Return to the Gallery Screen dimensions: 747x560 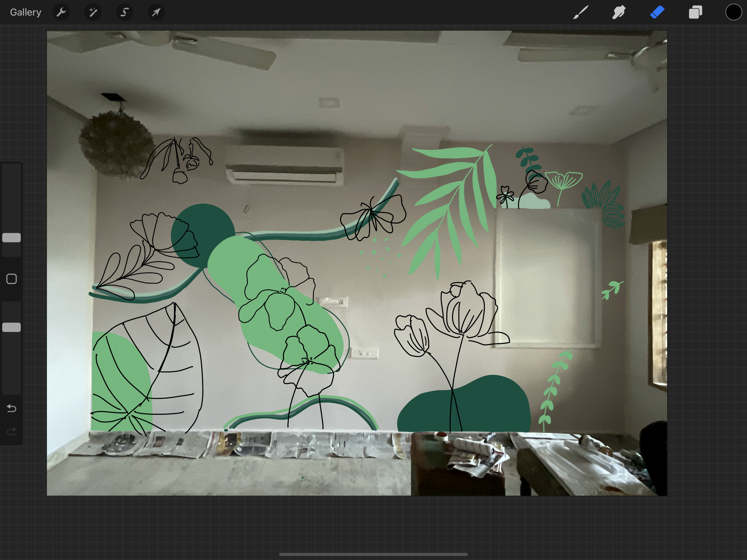[25, 13]
